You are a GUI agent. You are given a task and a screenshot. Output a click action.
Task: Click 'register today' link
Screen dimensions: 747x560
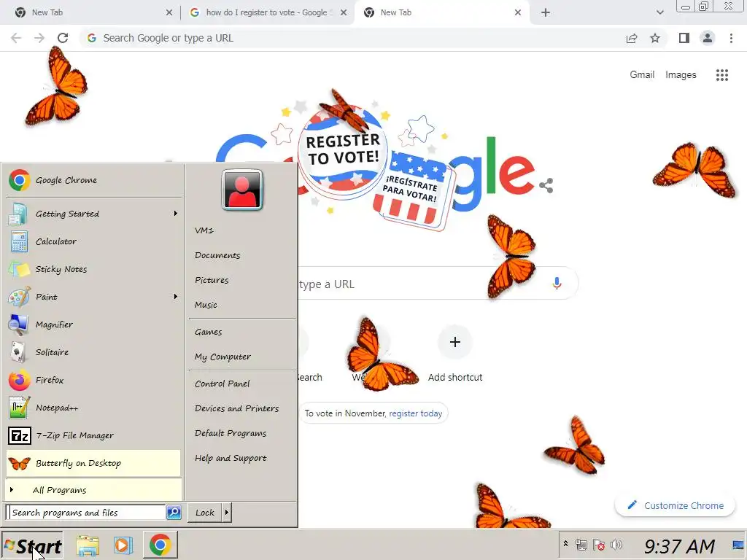[x=415, y=413]
